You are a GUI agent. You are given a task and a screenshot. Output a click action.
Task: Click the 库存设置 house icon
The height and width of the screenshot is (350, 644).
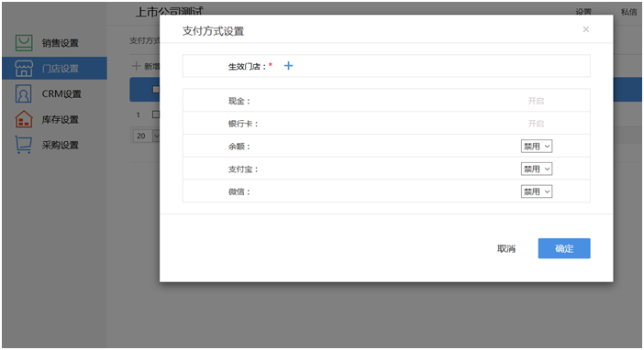[24, 119]
